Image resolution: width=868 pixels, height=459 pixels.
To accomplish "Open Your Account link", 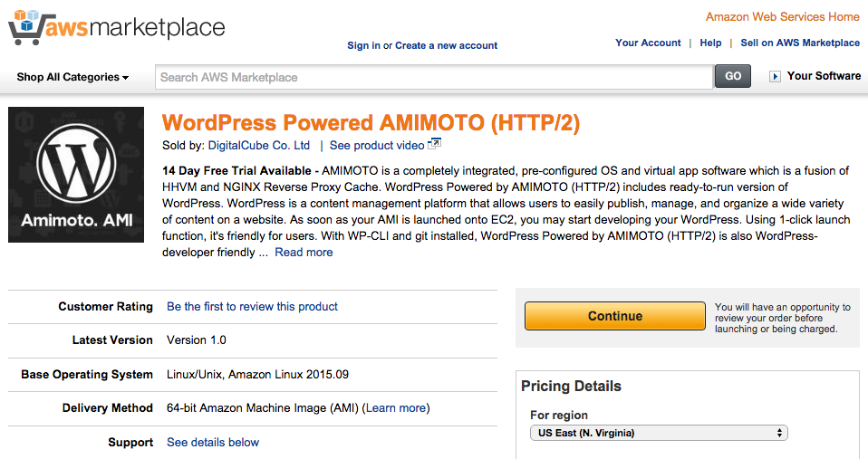I will click(x=648, y=43).
